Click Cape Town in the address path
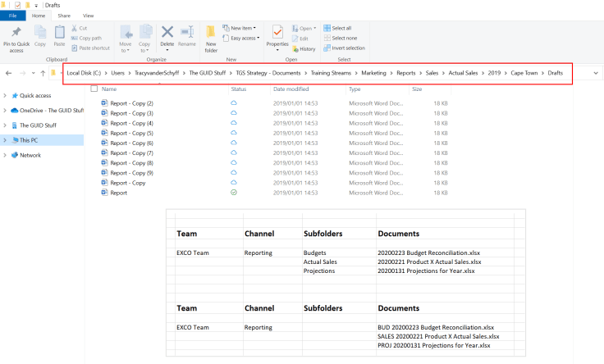The width and height of the screenshot is (604, 364). pyautogui.click(x=523, y=73)
